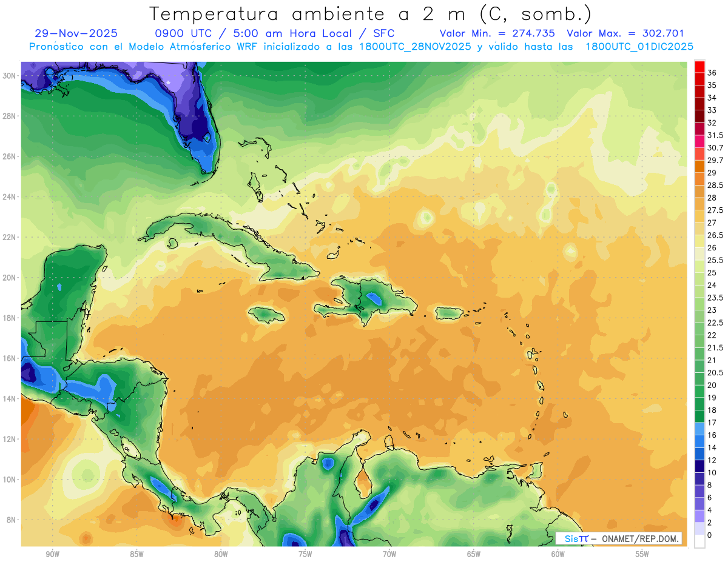
Task: Click the legend value 30.7
Action: coord(715,148)
